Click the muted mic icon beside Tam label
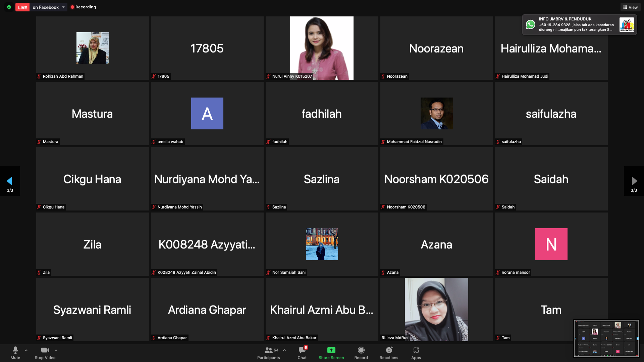The image size is (644, 362). pos(498,338)
